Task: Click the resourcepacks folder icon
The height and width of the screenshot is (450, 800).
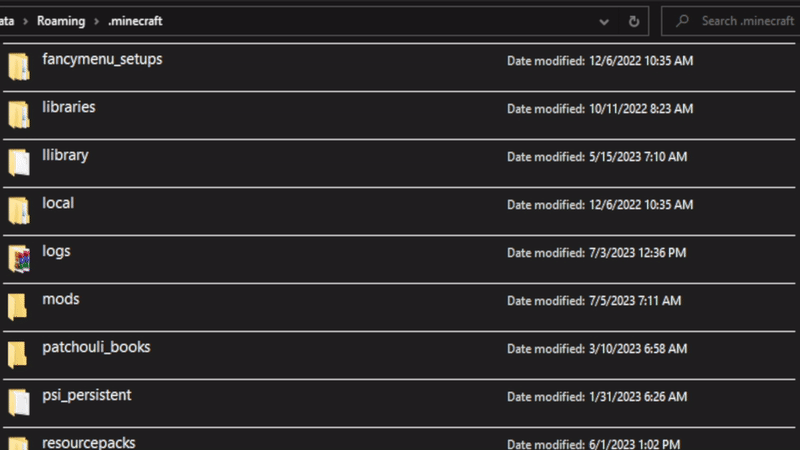Action: [x=18, y=444]
